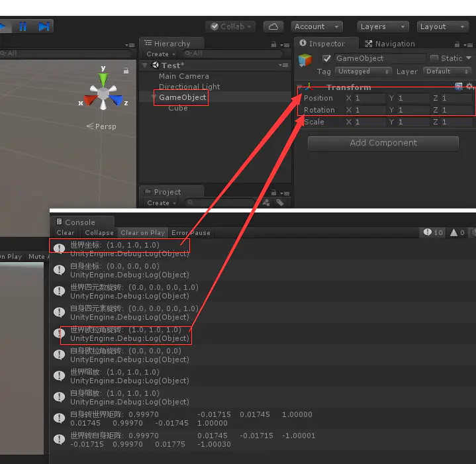Open the Layers dropdown
476x464 pixels.
[383, 26]
